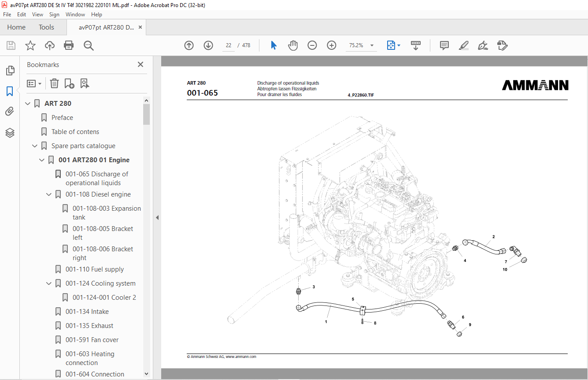Open page thumbnails panel icon
The height and width of the screenshot is (380, 588).
10,70
